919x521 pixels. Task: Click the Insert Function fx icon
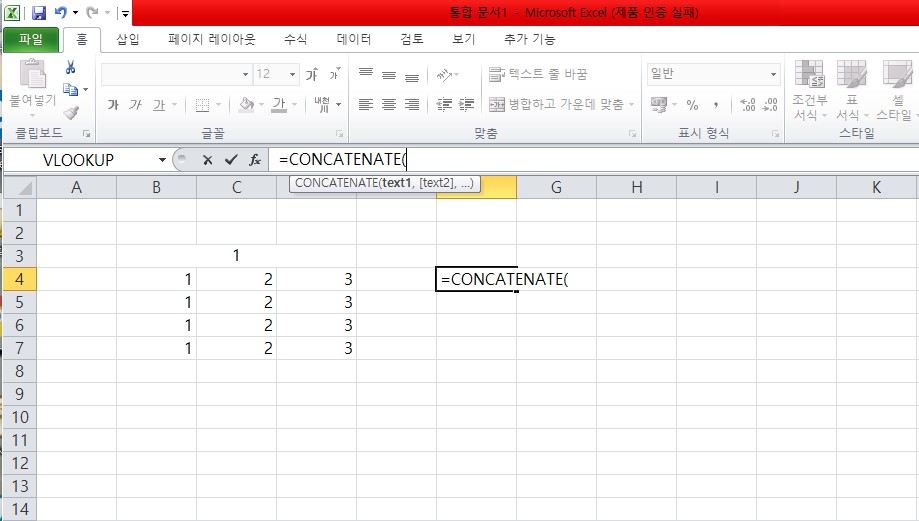click(x=255, y=159)
